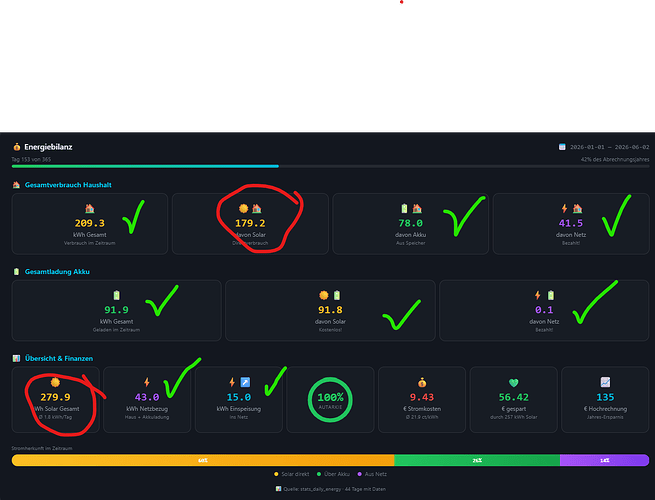Click the 209.3 kWh Gesamt value
This screenshot has width=655, height=500.
point(90,223)
